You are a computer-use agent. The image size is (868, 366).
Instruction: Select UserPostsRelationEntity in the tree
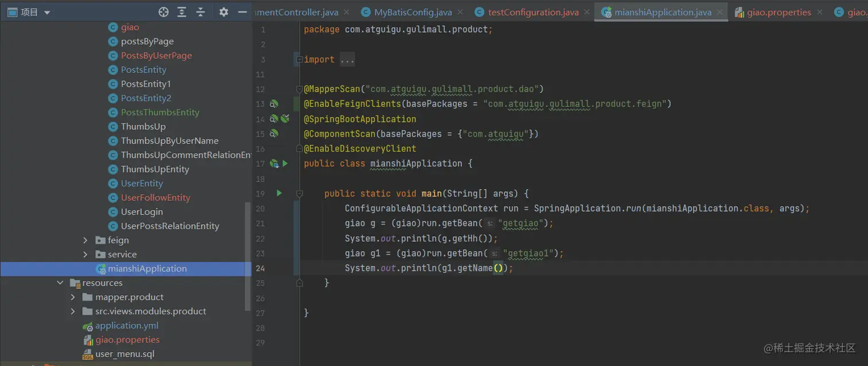pos(170,226)
